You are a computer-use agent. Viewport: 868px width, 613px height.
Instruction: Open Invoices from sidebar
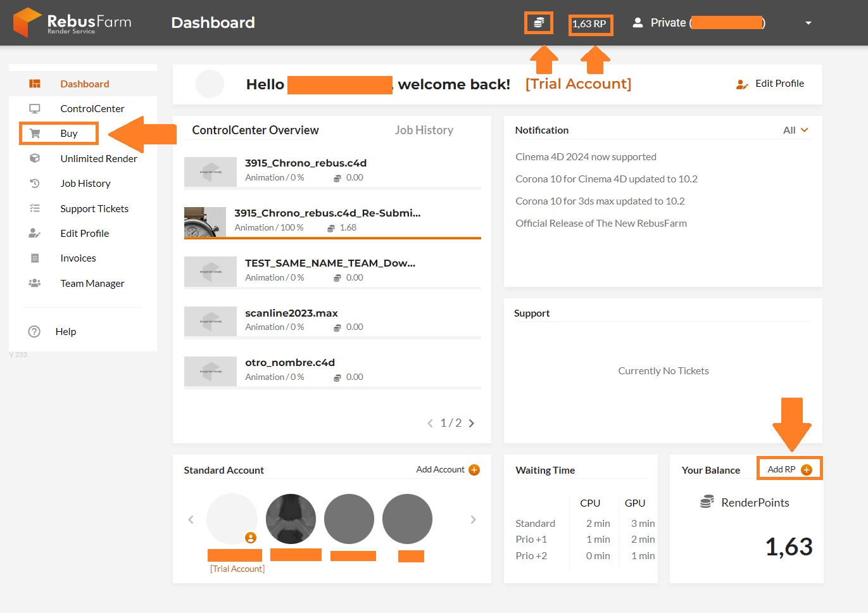(x=79, y=258)
